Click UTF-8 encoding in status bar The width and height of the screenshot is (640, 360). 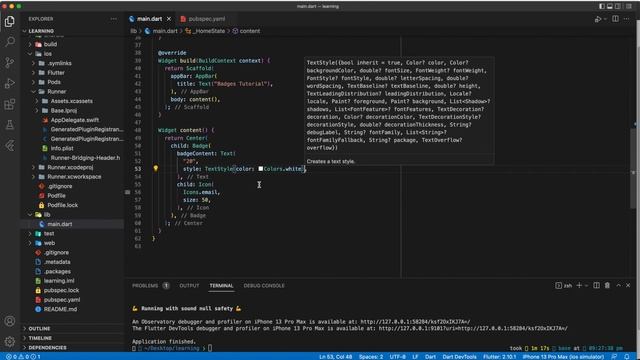point(398,357)
